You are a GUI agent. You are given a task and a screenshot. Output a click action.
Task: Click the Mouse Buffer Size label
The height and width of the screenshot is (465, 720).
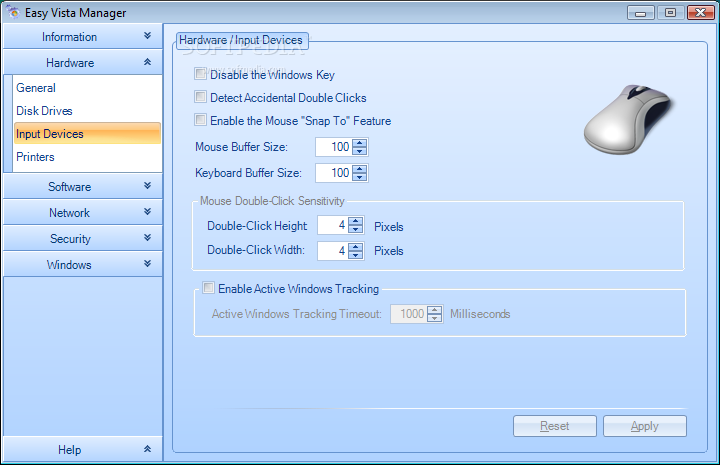242,147
